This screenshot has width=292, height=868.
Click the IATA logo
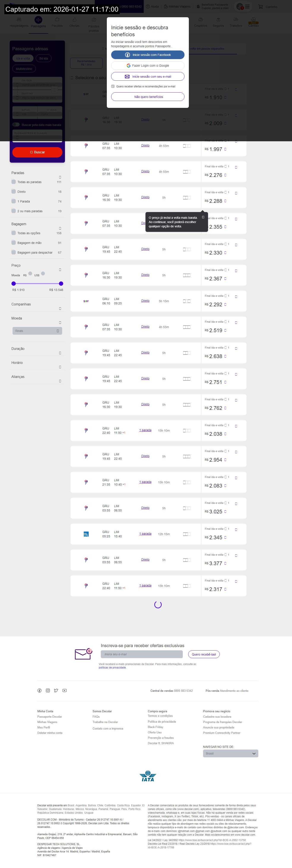pos(148,776)
